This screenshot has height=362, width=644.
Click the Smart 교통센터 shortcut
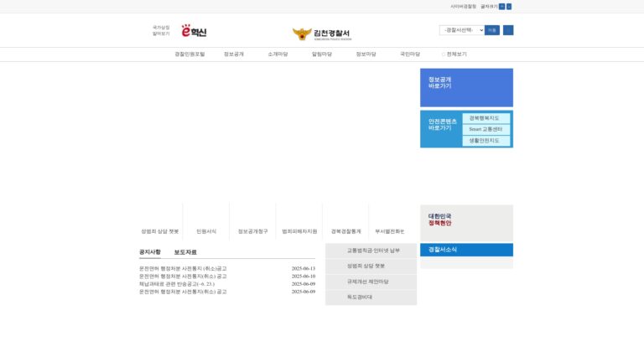pos(486,129)
